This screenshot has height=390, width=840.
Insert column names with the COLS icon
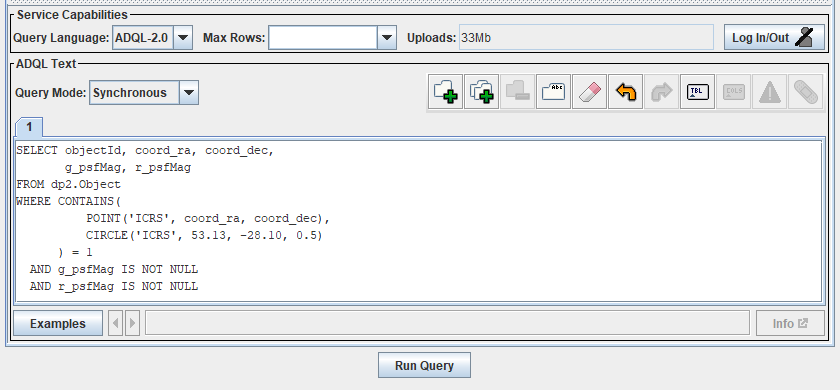[733, 92]
